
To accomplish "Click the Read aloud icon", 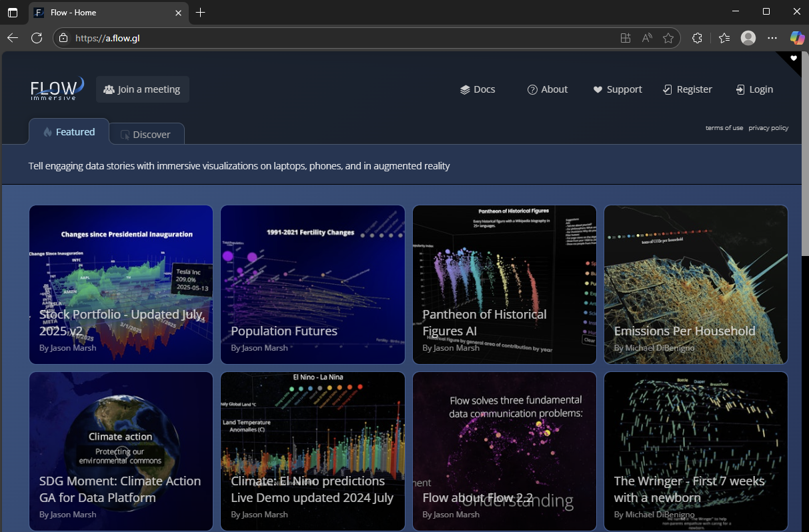I will pyautogui.click(x=646, y=38).
